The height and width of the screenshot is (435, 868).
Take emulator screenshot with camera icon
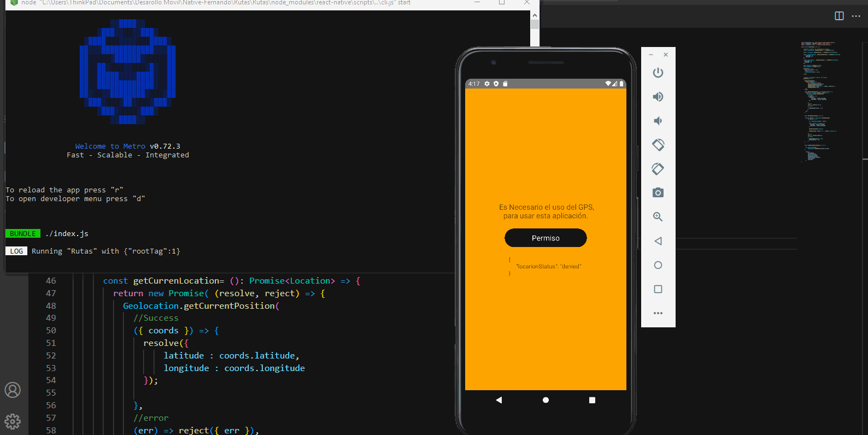(658, 193)
